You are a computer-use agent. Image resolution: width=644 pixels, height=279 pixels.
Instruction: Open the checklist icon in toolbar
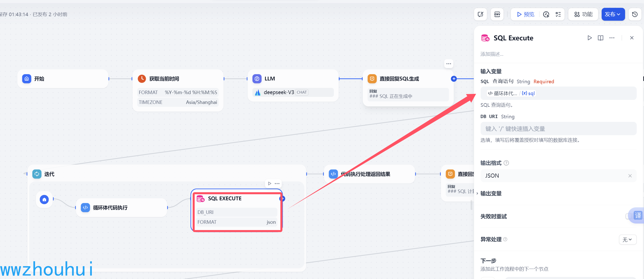pos(558,14)
